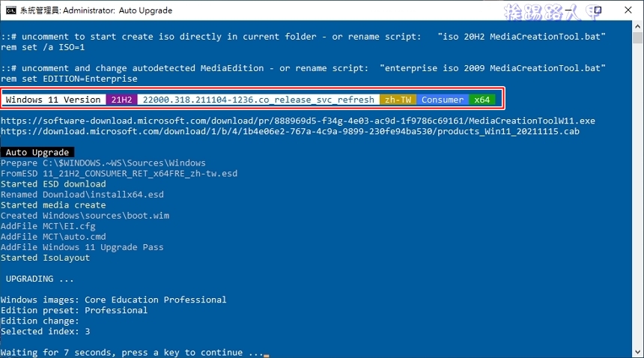Click the "rem set EDITION=Enterprise" line
Image resolution: width=644 pixels, height=358 pixels.
[69, 79]
